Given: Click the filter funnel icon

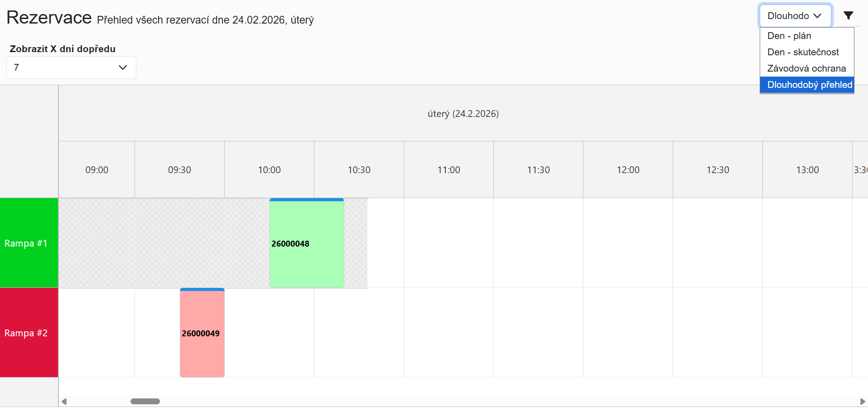Looking at the screenshot, I should pyautogui.click(x=848, y=16).
